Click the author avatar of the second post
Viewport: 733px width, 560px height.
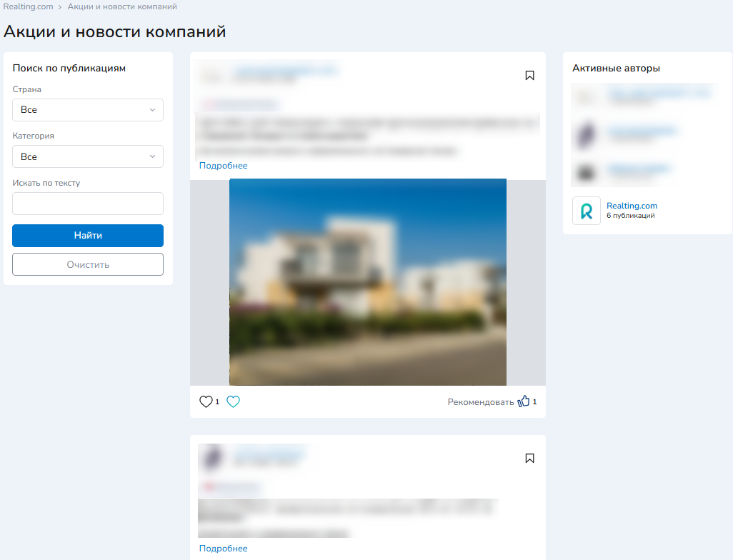(x=211, y=457)
